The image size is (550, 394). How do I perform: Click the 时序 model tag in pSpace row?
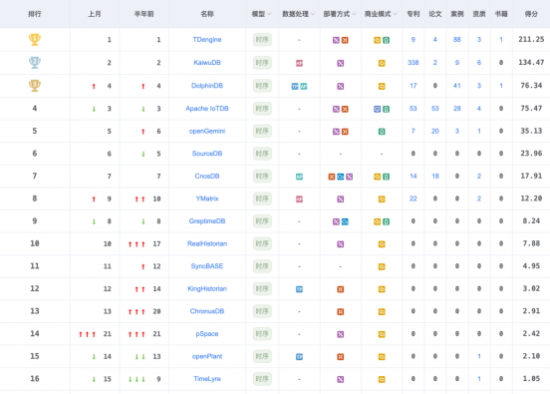(x=262, y=334)
